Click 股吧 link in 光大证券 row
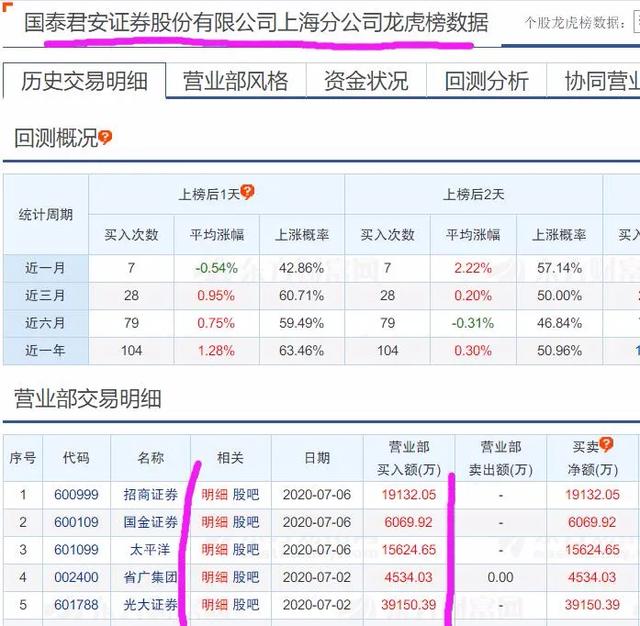The image size is (640, 626). (246, 604)
